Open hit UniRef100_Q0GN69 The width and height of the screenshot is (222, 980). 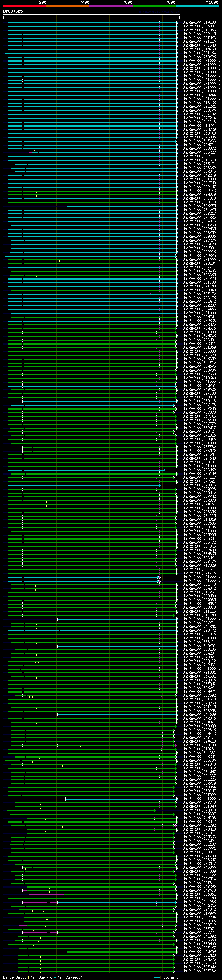point(199,470)
